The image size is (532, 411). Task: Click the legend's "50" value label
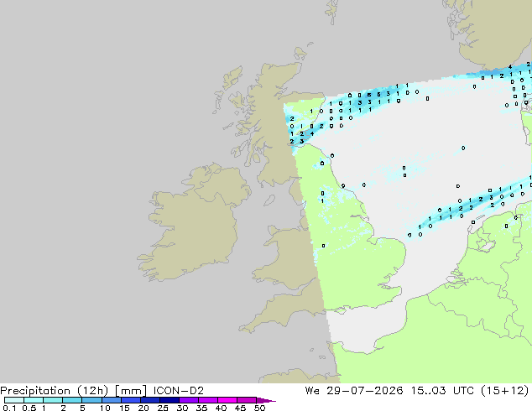[259, 408]
